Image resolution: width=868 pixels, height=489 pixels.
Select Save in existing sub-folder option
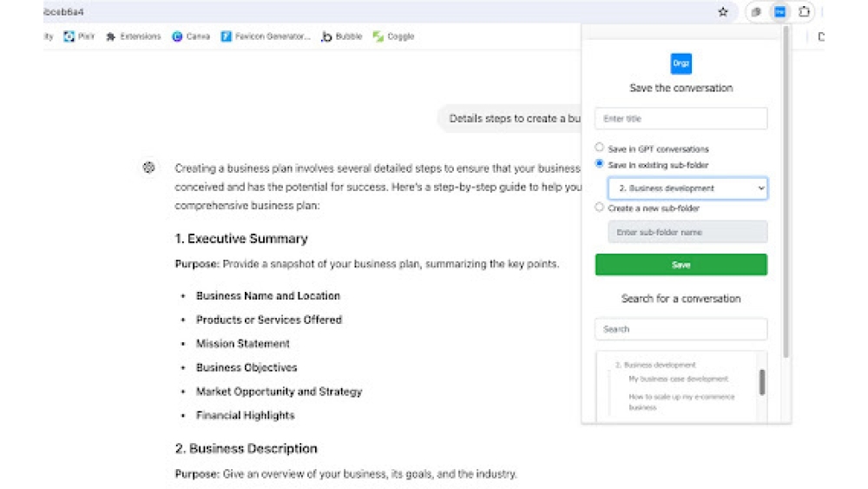click(599, 163)
